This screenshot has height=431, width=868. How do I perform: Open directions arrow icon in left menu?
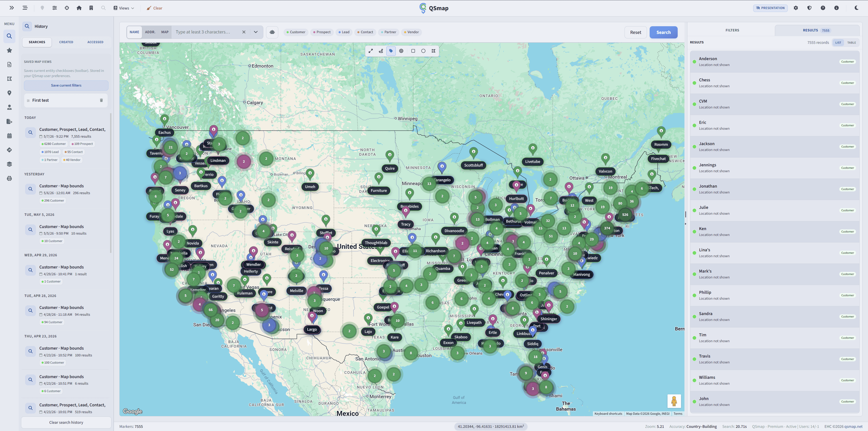click(x=9, y=150)
